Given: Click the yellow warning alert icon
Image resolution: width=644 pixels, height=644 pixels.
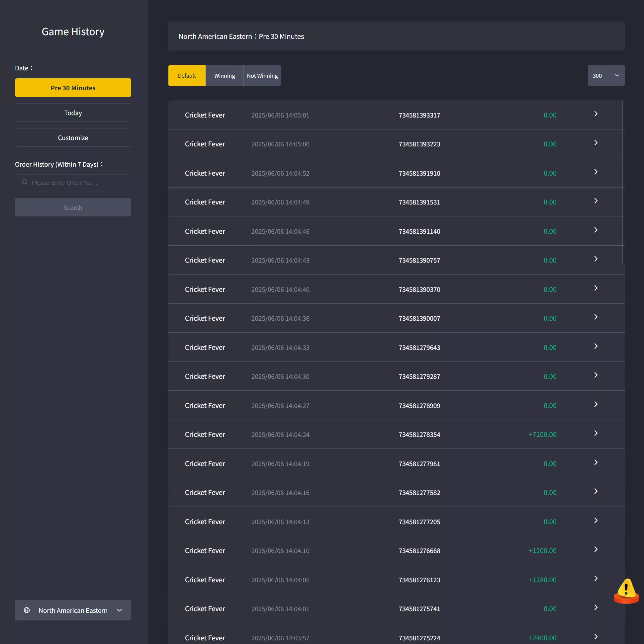Looking at the screenshot, I should pyautogui.click(x=626, y=591).
